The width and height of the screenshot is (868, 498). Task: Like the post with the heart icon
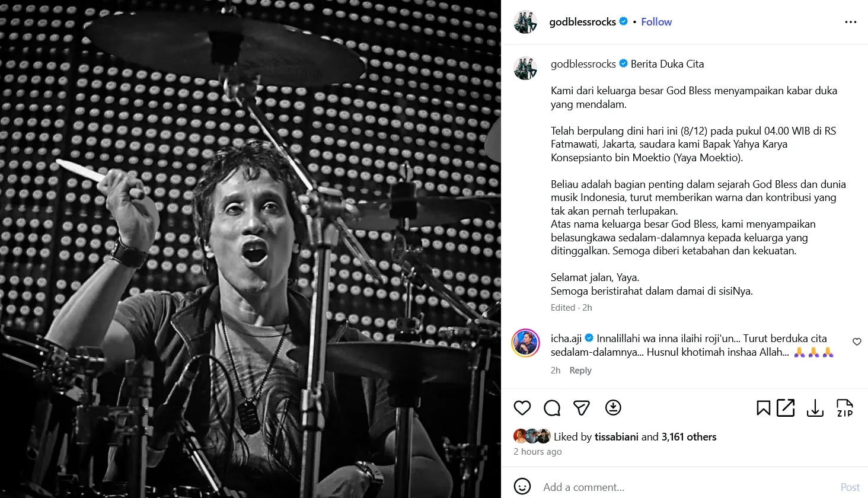click(x=522, y=408)
